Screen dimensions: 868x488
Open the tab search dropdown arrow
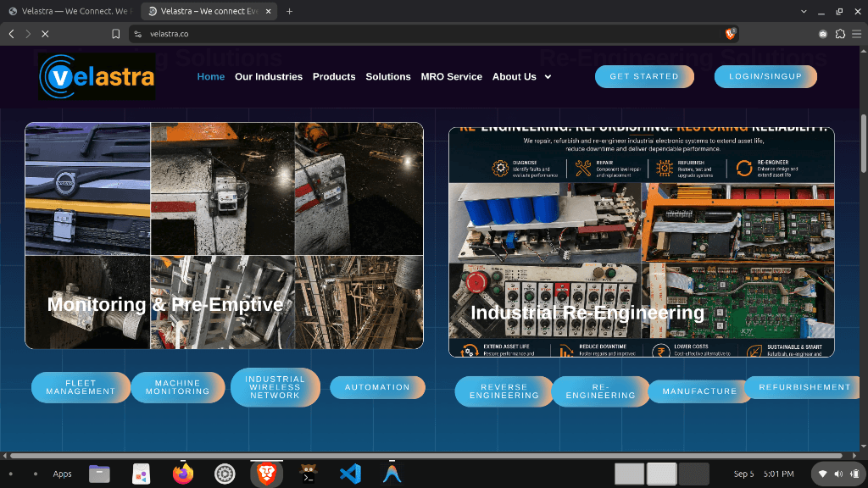coord(804,11)
